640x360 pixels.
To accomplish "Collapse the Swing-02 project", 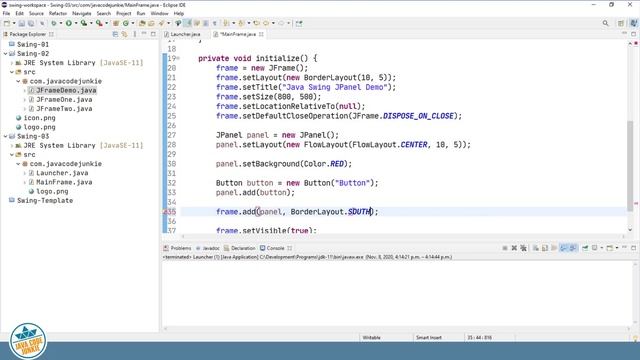I will click(x=5, y=53).
